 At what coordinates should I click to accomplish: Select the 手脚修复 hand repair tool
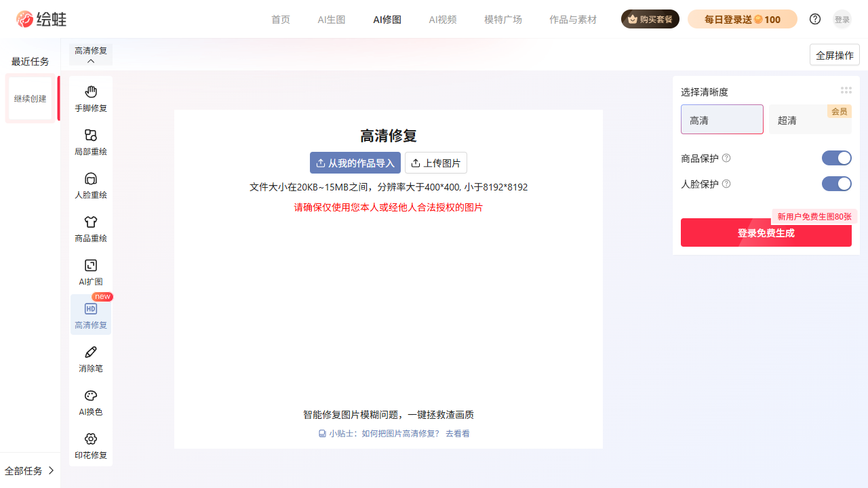click(91, 98)
